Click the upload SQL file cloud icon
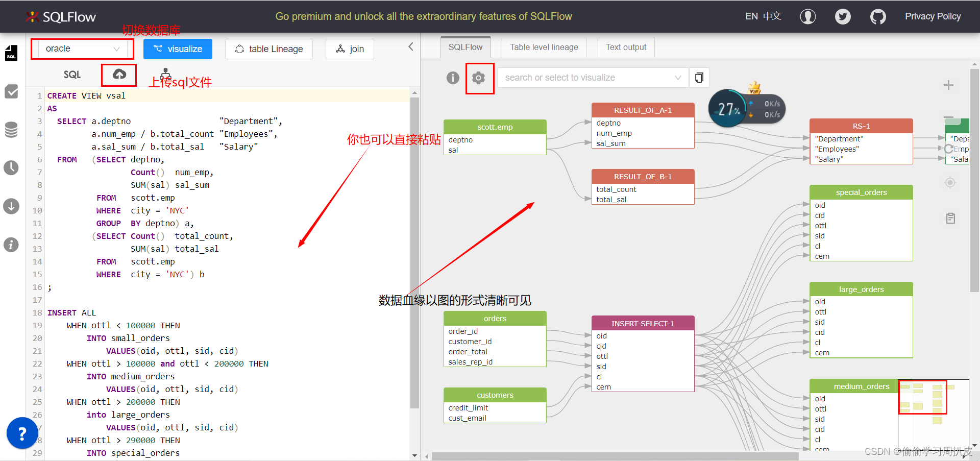The image size is (980, 461). [119, 75]
